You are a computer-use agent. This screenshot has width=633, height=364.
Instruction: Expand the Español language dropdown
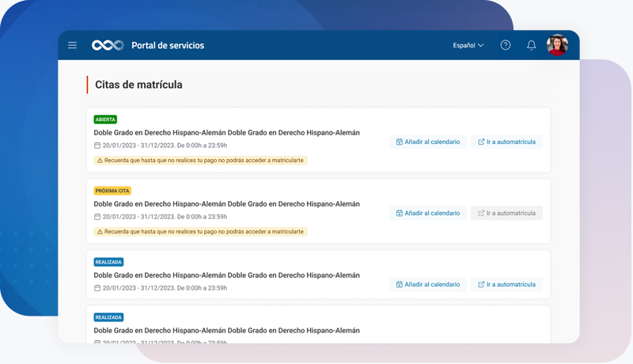468,45
